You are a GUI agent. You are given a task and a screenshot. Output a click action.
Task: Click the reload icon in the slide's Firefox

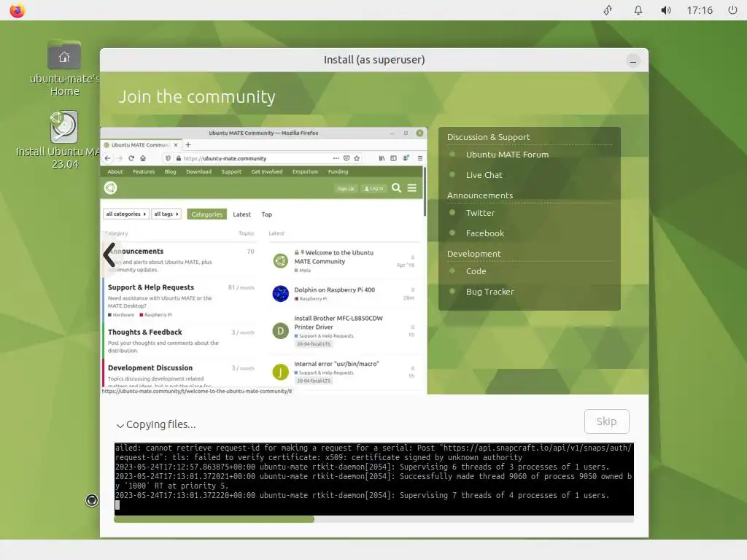[131, 158]
